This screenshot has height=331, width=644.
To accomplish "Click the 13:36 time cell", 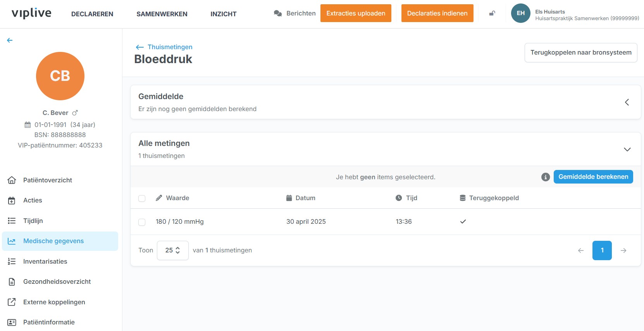I will point(404,222).
